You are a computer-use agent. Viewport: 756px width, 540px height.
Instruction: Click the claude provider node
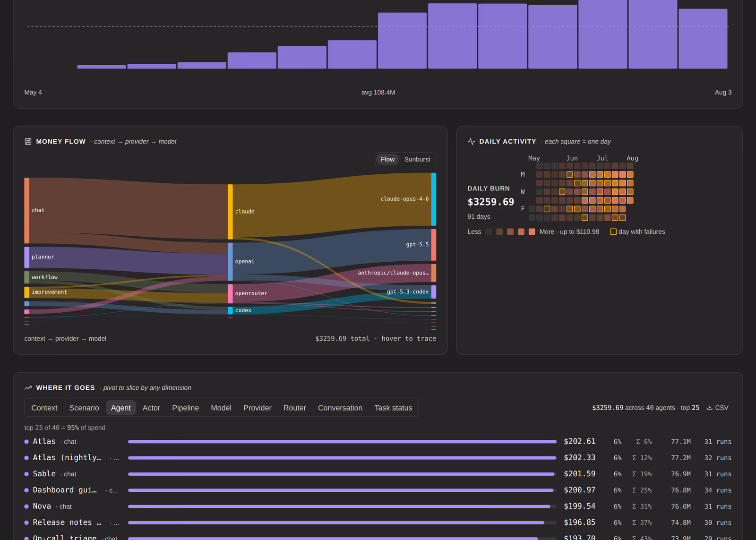tap(230, 212)
